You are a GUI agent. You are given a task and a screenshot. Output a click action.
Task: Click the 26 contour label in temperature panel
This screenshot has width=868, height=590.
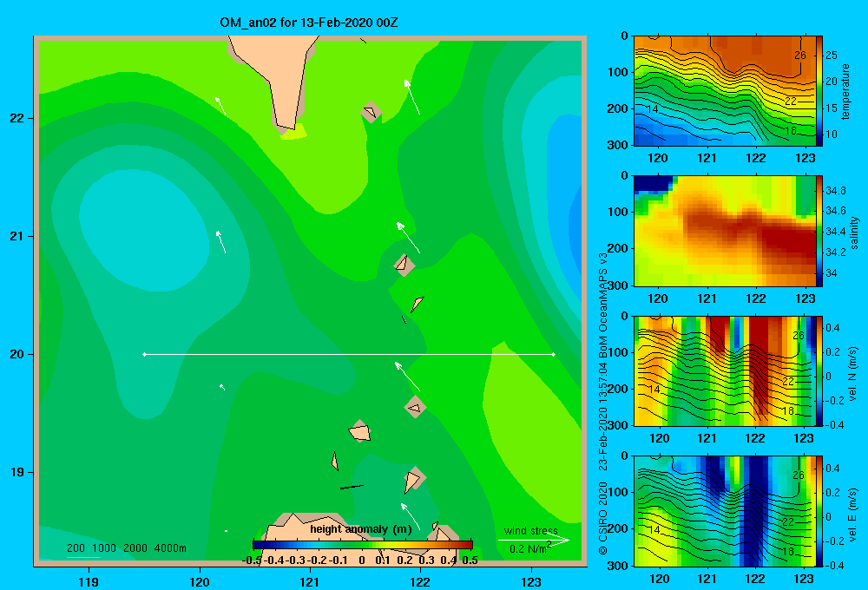coord(800,56)
